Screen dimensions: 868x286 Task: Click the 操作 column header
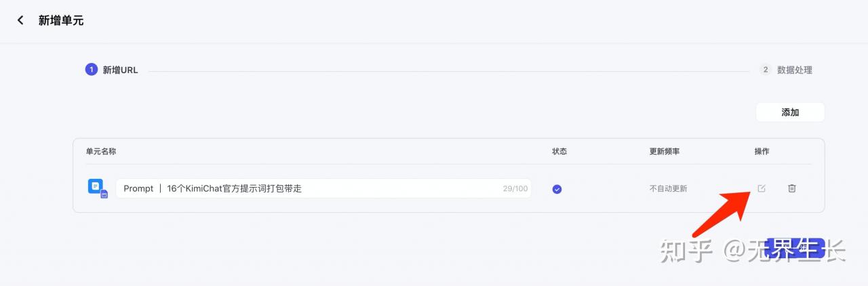pos(762,151)
